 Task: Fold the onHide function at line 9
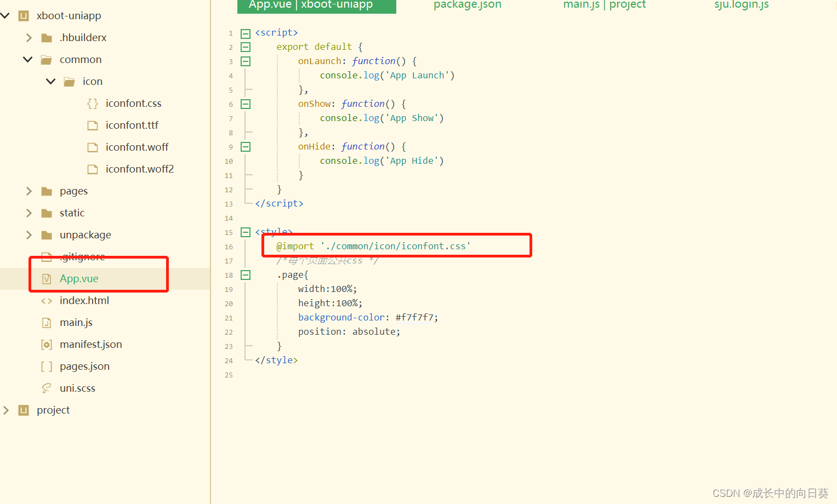[246, 147]
